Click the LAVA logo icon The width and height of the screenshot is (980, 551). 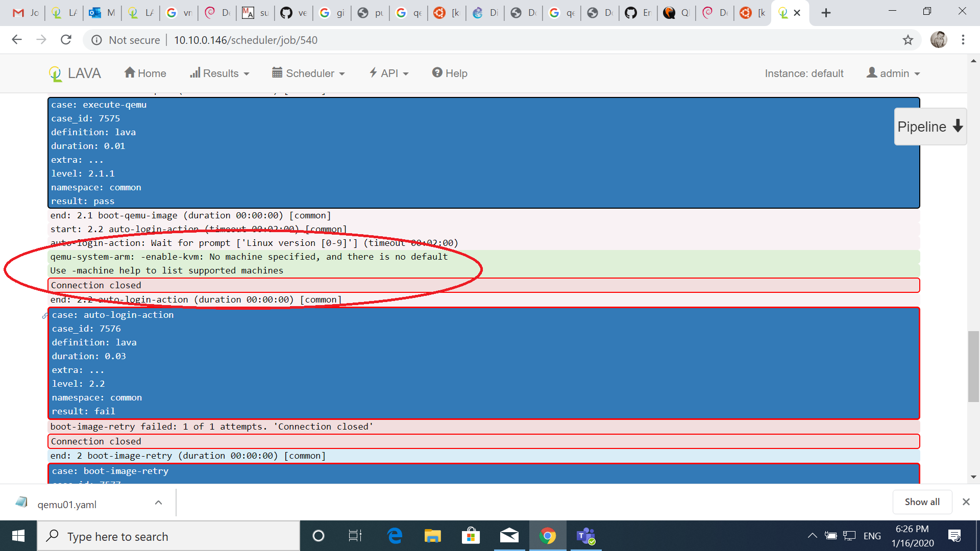coord(55,74)
